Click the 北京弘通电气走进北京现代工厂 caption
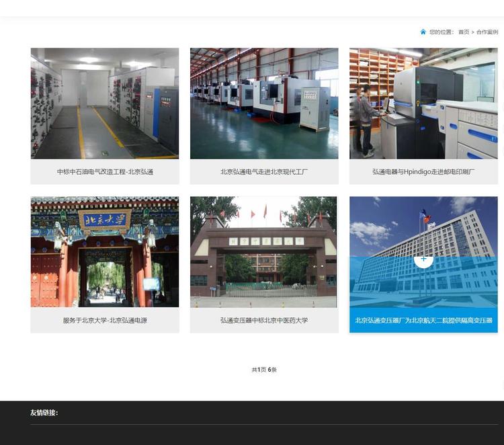Viewport: 504px width, 445px height. [x=264, y=171]
